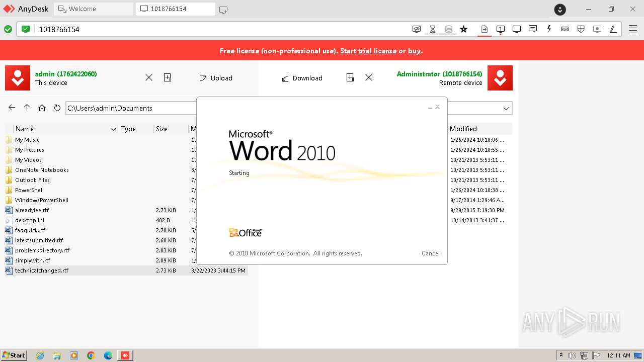The image size is (644, 362).
Task: Sort remote files by Modified column
Action: [x=463, y=129]
